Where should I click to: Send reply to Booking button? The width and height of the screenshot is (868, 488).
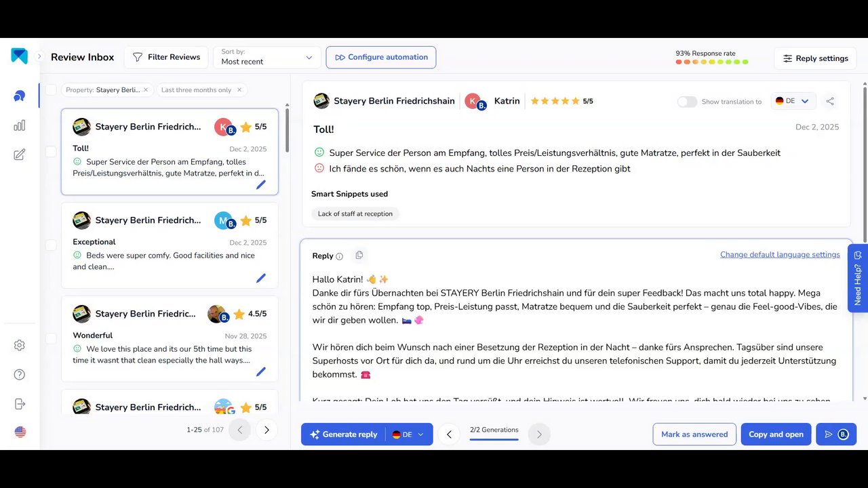[x=836, y=434]
